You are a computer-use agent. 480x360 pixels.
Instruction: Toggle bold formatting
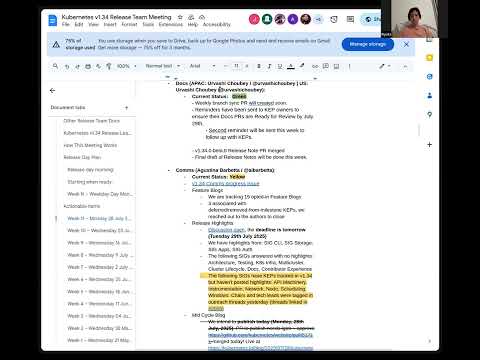259,66
